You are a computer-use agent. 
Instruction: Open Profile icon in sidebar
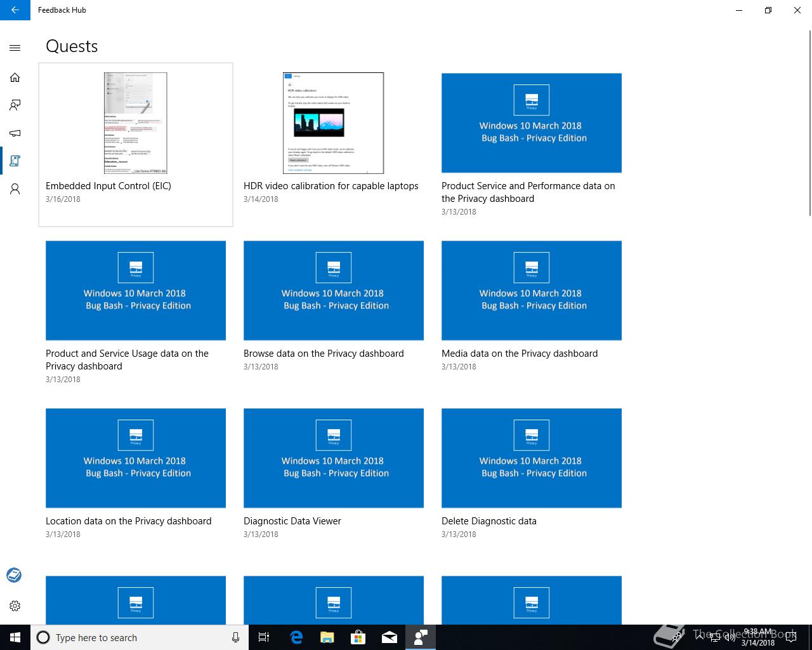click(x=15, y=189)
